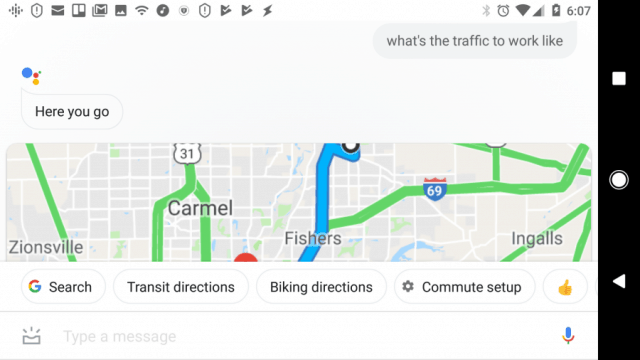Click the Interstate 69 shield on map

coord(435,189)
